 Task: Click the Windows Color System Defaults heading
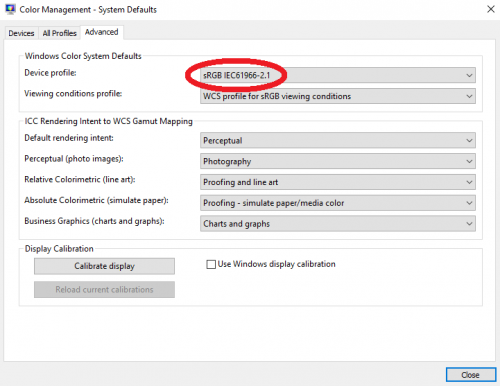coord(83,56)
